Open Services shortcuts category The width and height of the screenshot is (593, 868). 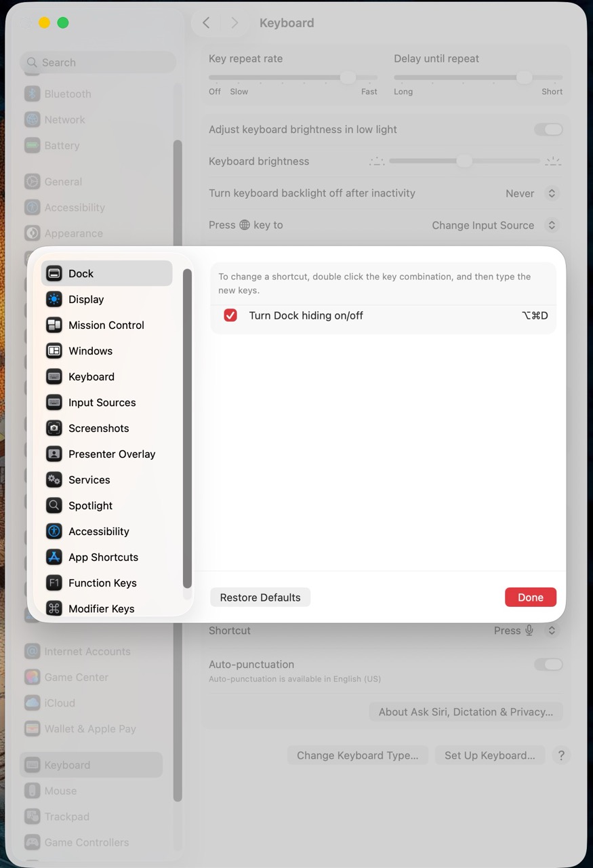107,479
